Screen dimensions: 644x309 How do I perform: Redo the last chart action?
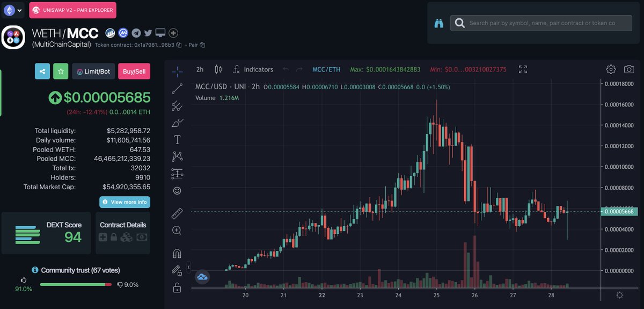point(299,69)
